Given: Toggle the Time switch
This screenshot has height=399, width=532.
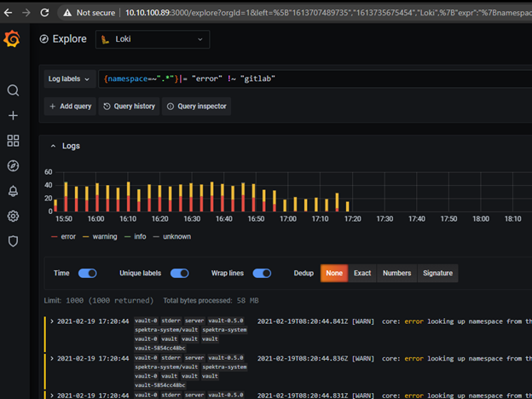Looking at the screenshot, I should [x=88, y=273].
